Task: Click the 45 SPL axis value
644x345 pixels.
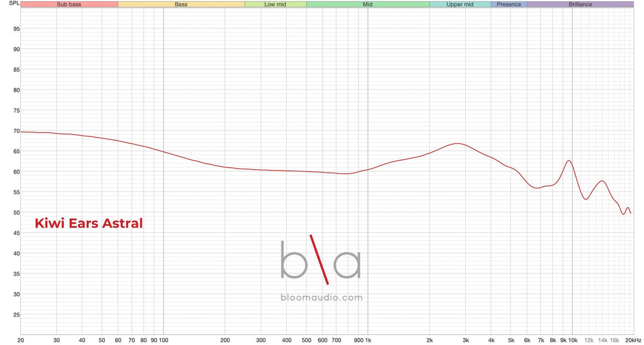Action: pos(17,233)
